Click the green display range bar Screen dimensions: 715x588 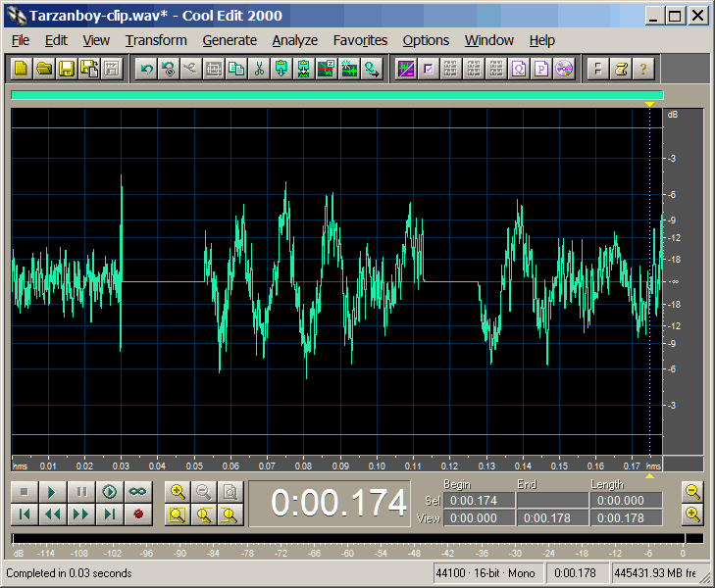coord(337,95)
